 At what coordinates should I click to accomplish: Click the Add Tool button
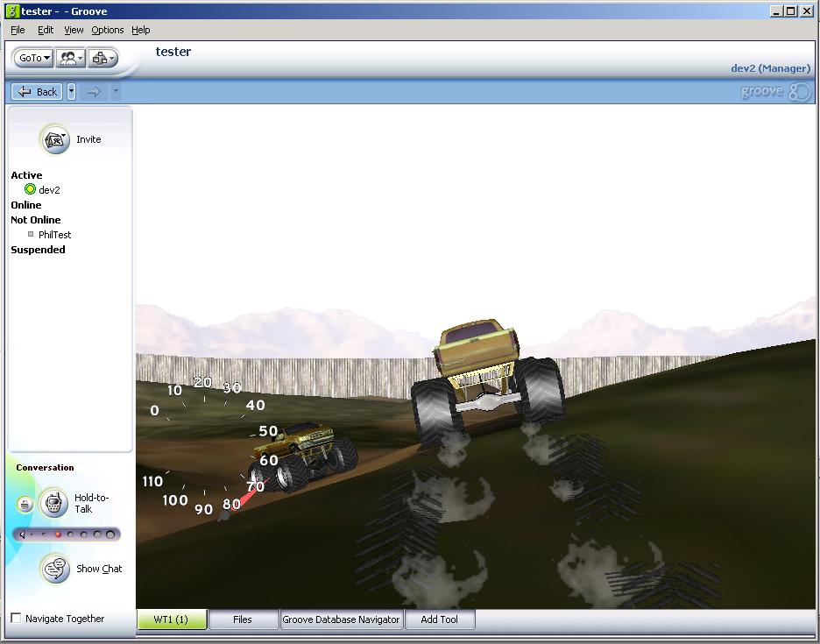[439, 619]
